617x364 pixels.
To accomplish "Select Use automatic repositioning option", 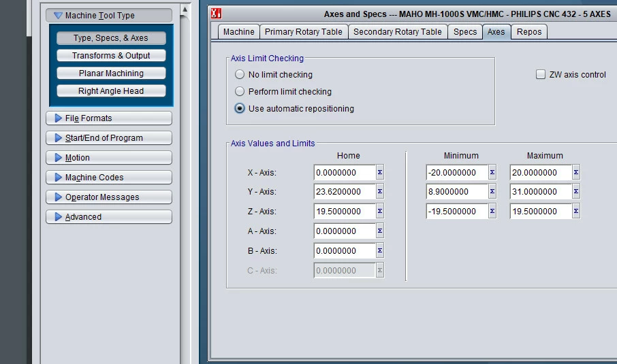I will 240,108.
